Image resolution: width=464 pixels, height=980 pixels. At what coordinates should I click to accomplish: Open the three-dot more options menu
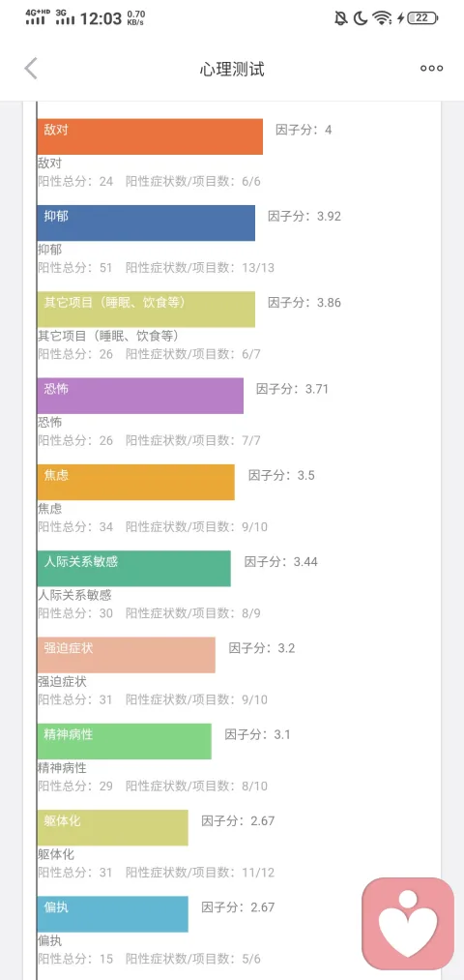click(x=431, y=68)
